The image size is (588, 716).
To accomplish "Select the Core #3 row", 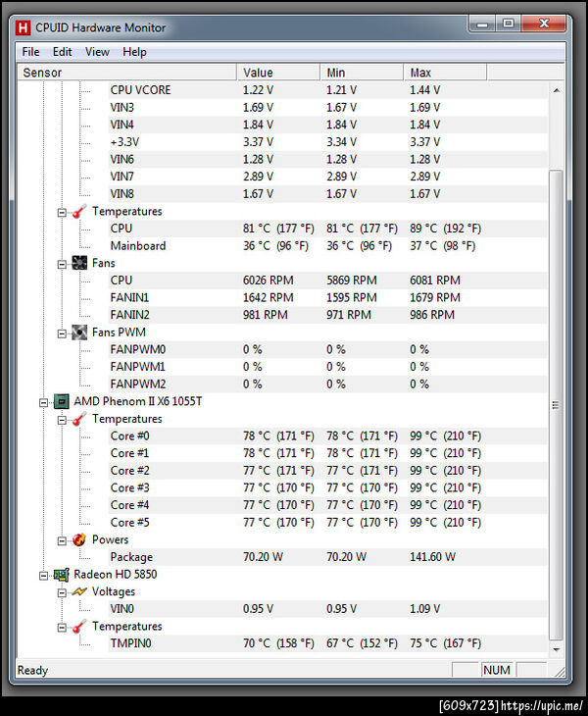I will pyautogui.click(x=327, y=488).
